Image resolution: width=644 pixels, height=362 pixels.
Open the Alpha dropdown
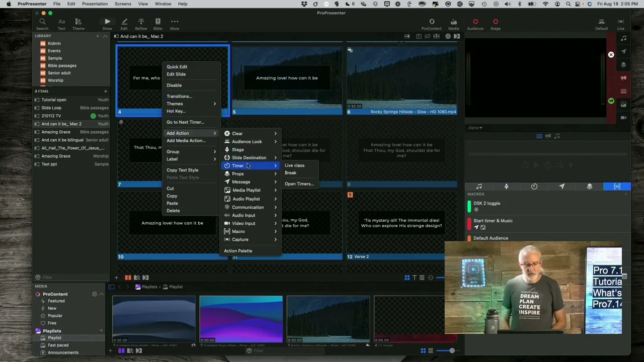[475, 128]
